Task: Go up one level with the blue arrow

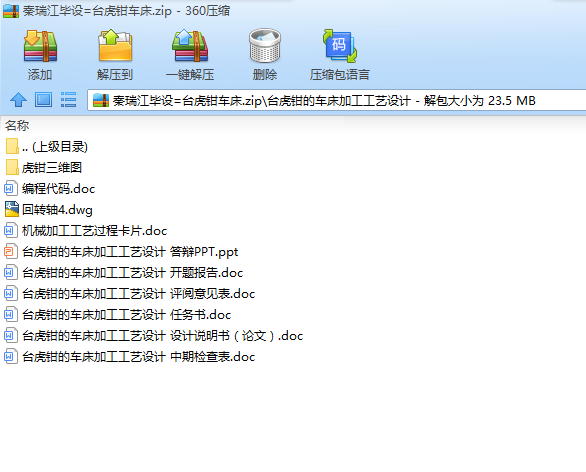Action: [x=18, y=100]
